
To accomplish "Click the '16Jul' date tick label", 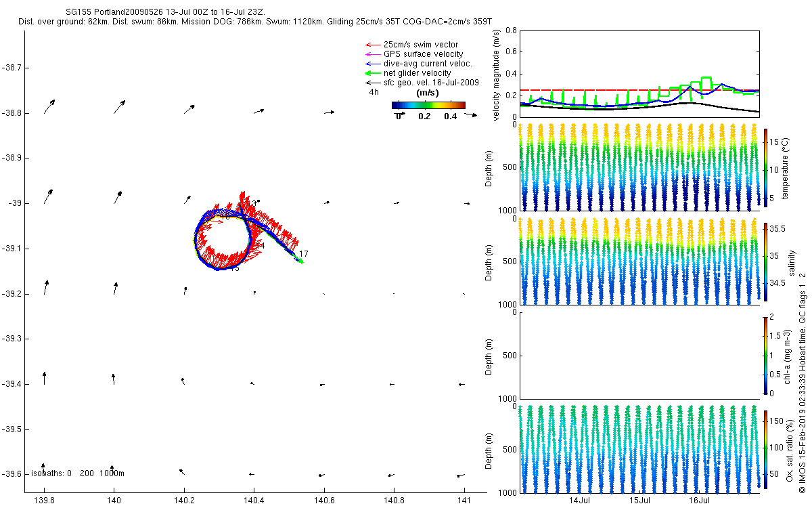I will pos(700,501).
